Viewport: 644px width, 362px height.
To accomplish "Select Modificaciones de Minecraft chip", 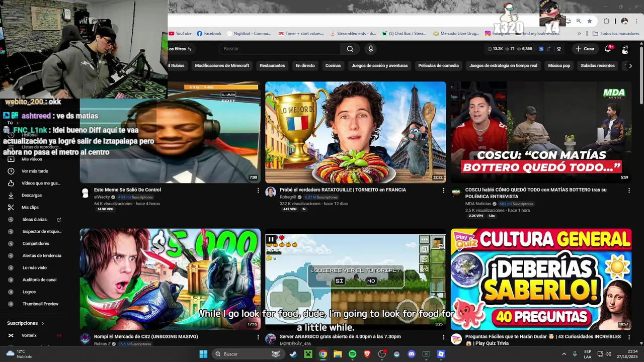I will point(222,66).
